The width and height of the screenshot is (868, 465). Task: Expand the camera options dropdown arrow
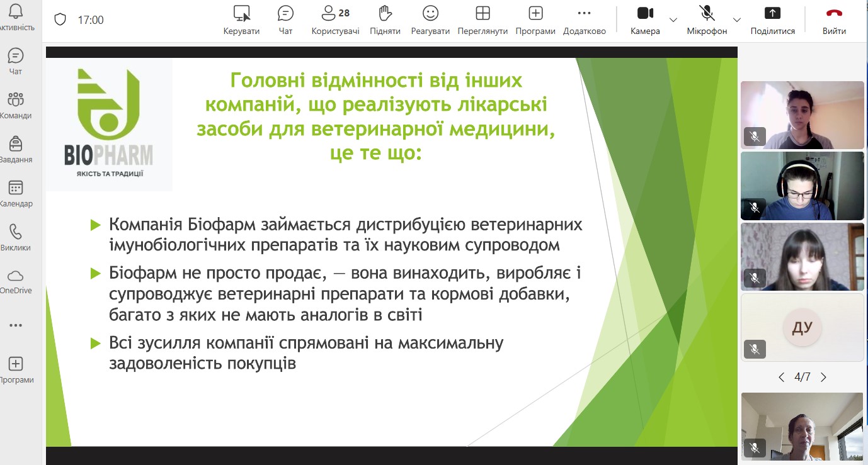click(x=673, y=20)
